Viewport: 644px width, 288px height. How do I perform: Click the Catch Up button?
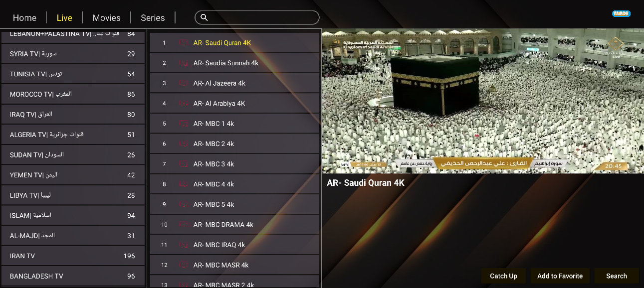pyautogui.click(x=503, y=276)
